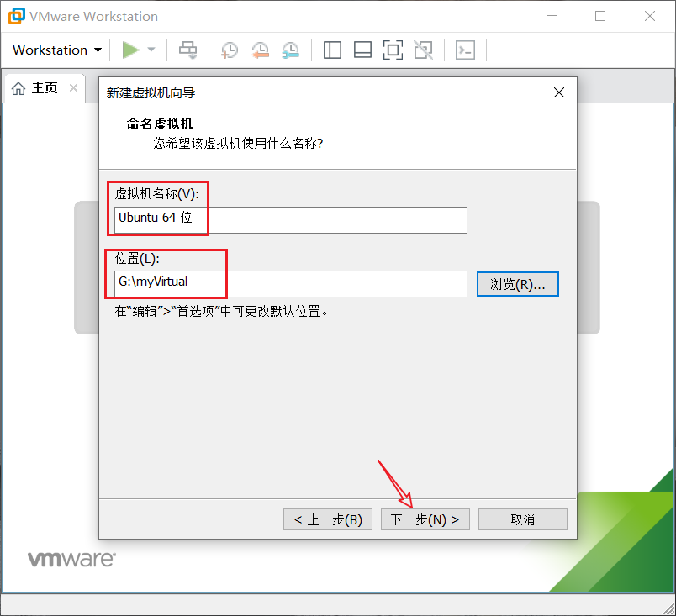Click the 虚拟机名称 input field
Viewport: 676px width, 616px height.
(291, 220)
